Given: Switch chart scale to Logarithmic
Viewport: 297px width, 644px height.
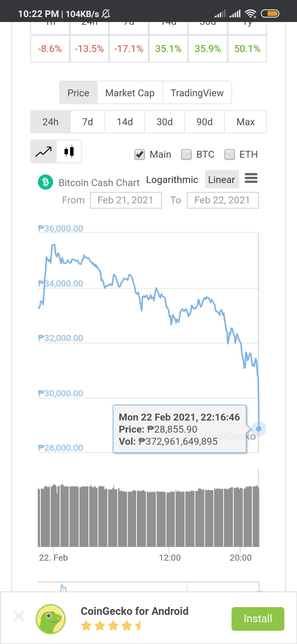Looking at the screenshot, I should (x=172, y=179).
